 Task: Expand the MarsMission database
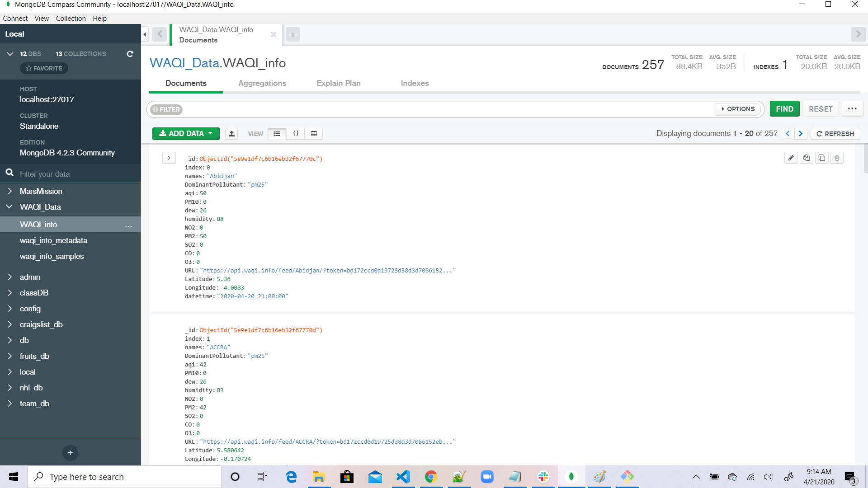click(x=9, y=191)
